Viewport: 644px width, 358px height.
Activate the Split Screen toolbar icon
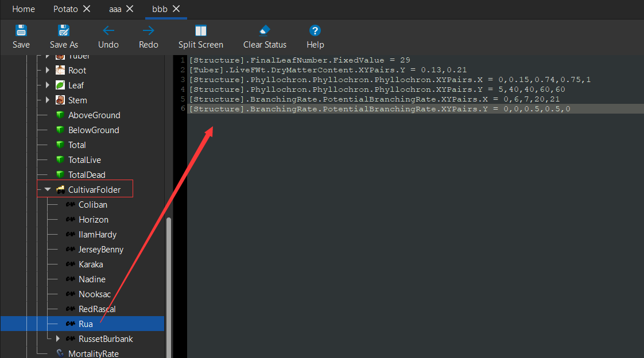click(200, 30)
